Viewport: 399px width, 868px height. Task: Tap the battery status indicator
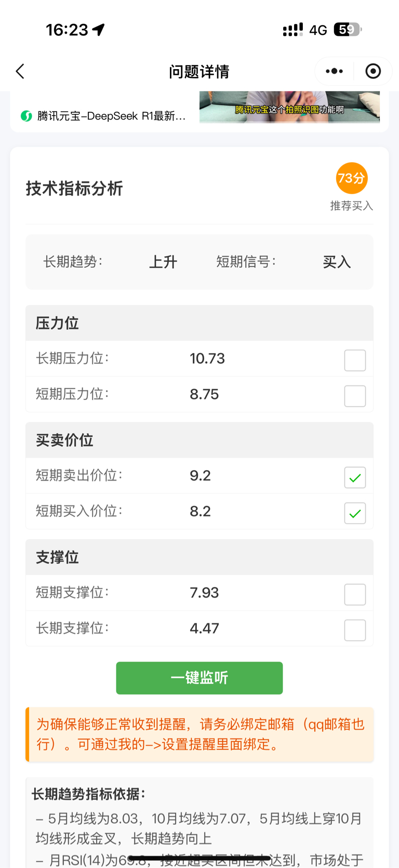point(348,30)
